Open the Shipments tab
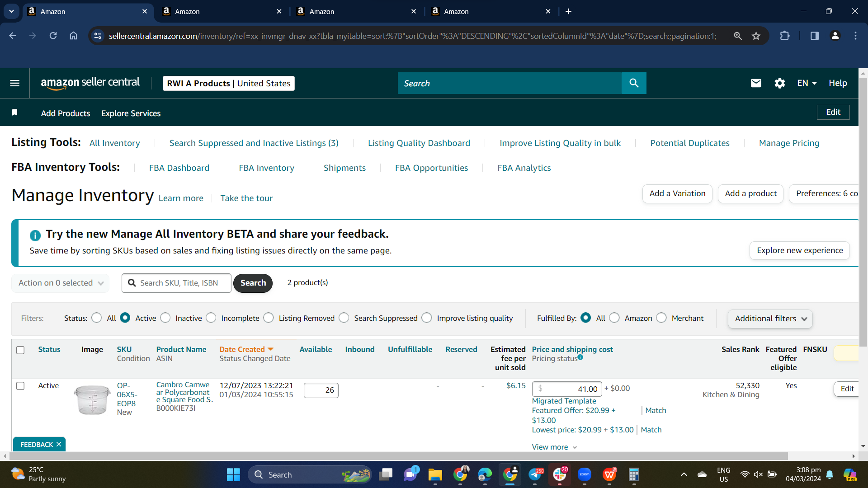The width and height of the screenshot is (868, 488). (x=344, y=168)
